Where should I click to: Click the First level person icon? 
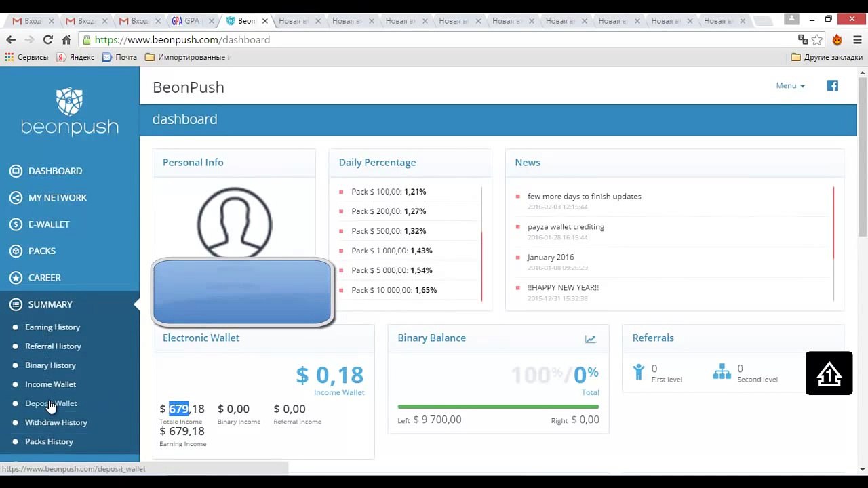(639, 371)
